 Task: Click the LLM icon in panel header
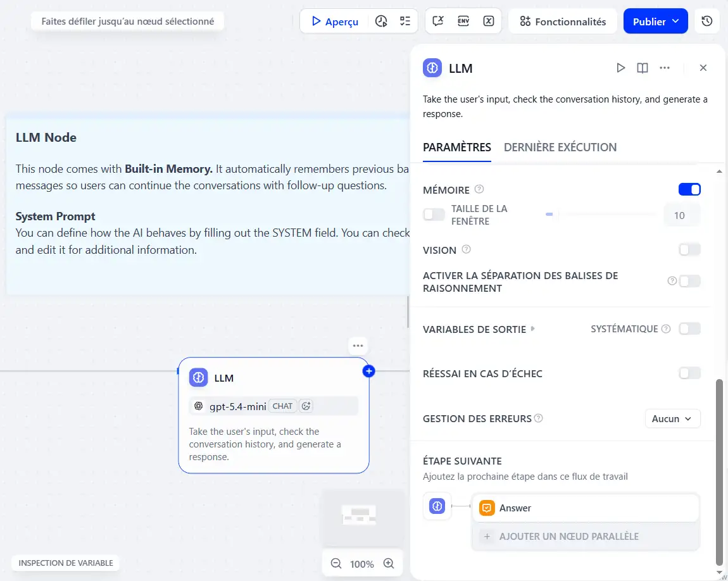pos(432,68)
